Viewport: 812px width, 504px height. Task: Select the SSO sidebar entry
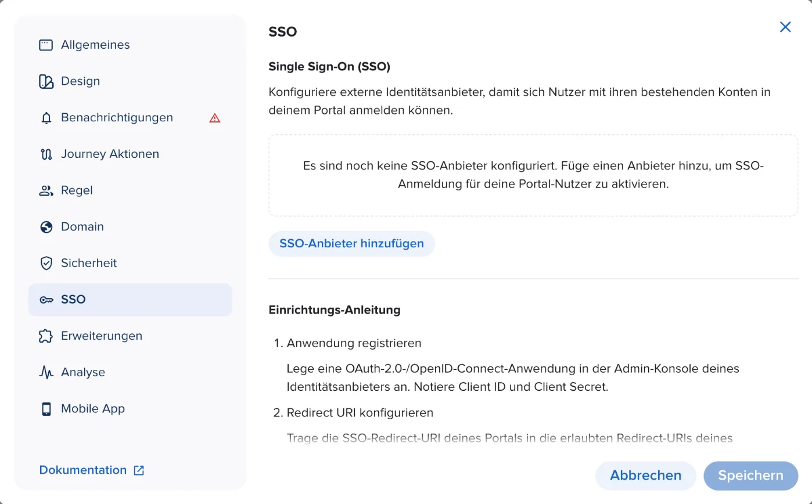[130, 300]
